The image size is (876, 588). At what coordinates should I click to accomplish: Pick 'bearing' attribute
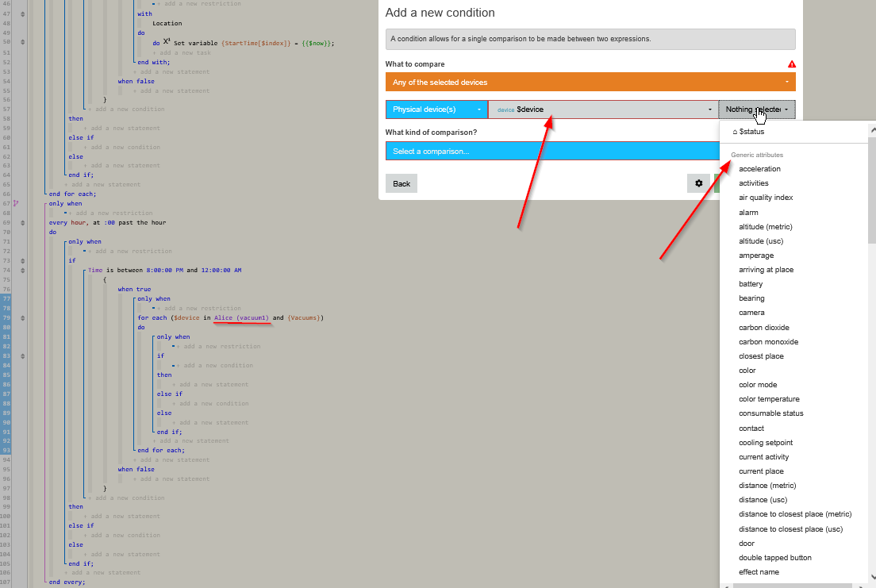coord(751,298)
